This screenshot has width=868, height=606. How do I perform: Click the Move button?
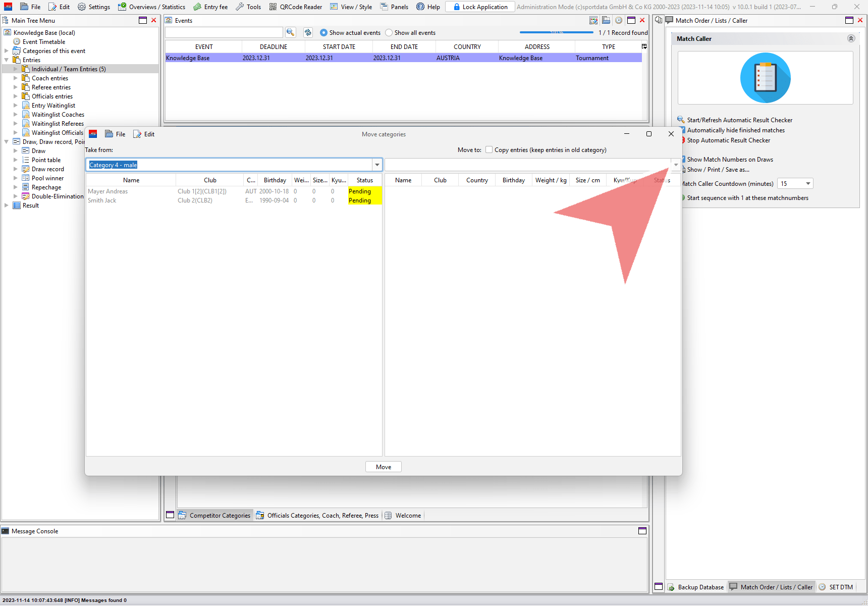click(383, 467)
